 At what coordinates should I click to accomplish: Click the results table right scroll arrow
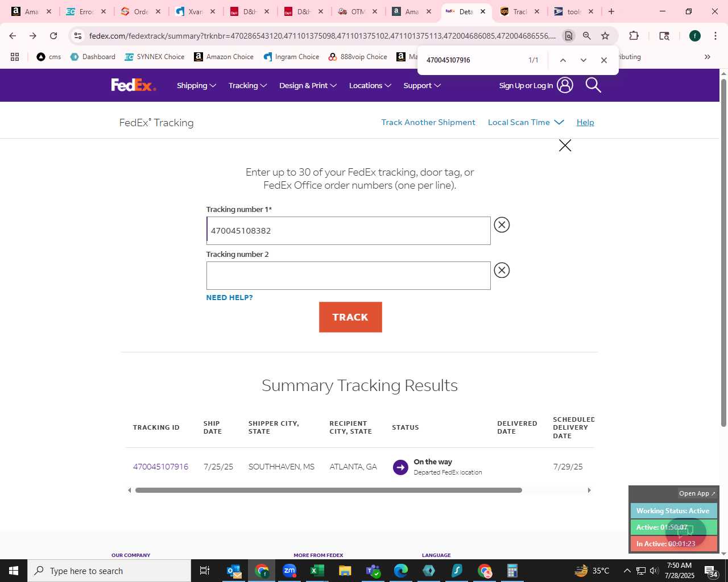pos(589,490)
